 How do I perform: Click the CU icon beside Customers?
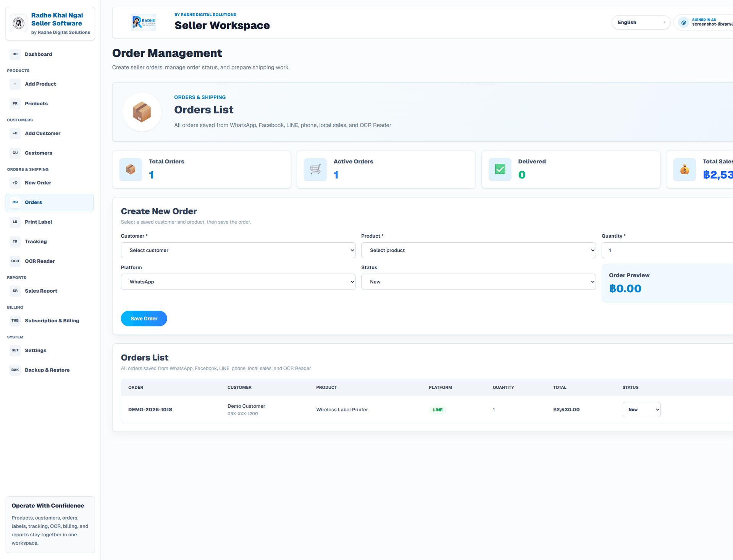tap(15, 153)
